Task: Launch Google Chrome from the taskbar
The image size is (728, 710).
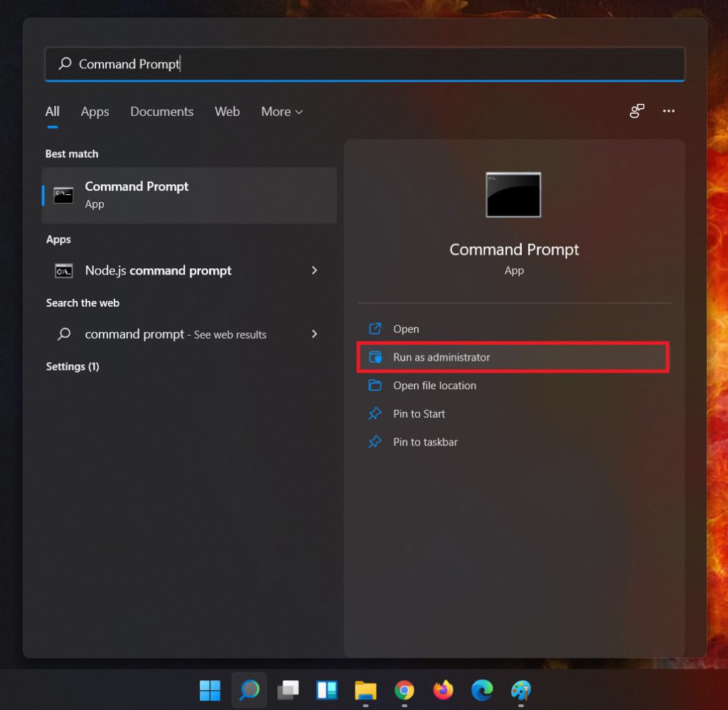Action: click(x=405, y=690)
